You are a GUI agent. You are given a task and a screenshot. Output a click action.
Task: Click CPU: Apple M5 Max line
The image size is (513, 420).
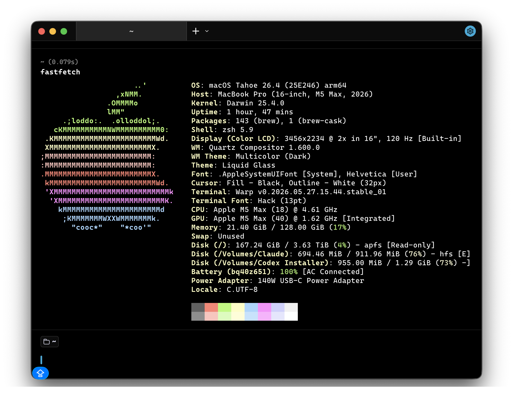[x=264, y=210]
